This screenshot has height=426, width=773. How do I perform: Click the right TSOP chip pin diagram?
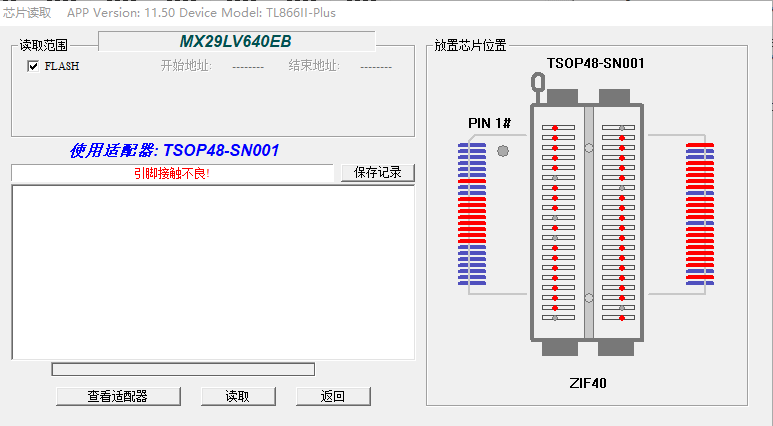point(700,214)
